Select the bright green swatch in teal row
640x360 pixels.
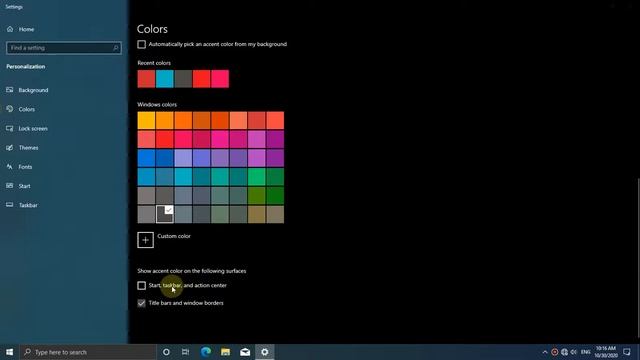click(x=257, y=177)
